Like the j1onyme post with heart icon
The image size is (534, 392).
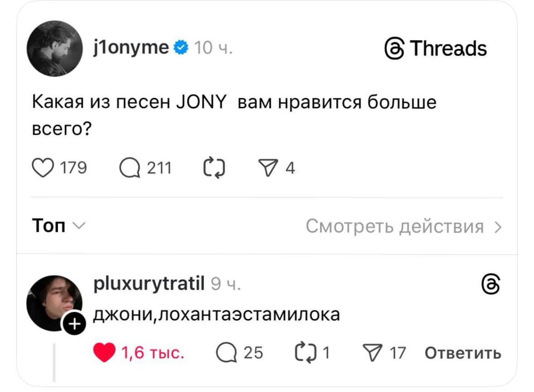(x=42, y=168)
